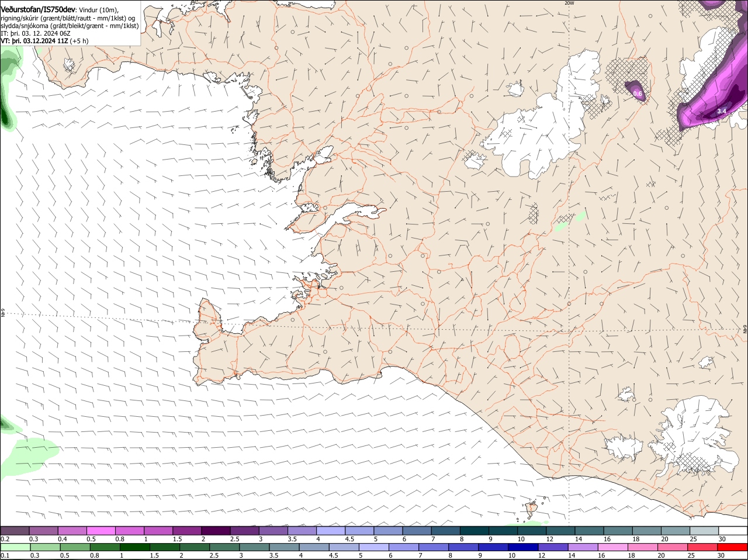Click the valid time line 'VT: þri. 03.12.2024 11Z'
748x560 pixels.
click(x=35, y=41)
